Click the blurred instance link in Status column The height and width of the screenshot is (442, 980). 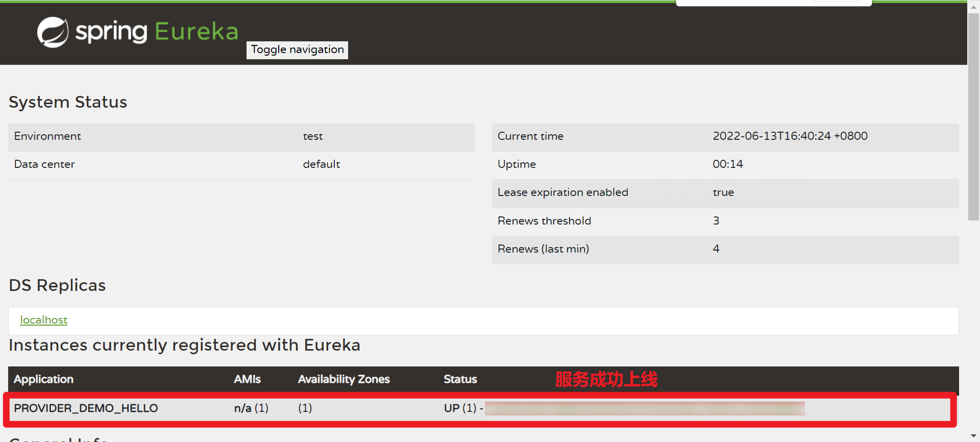pyautogui.click(x=645, y=408)
